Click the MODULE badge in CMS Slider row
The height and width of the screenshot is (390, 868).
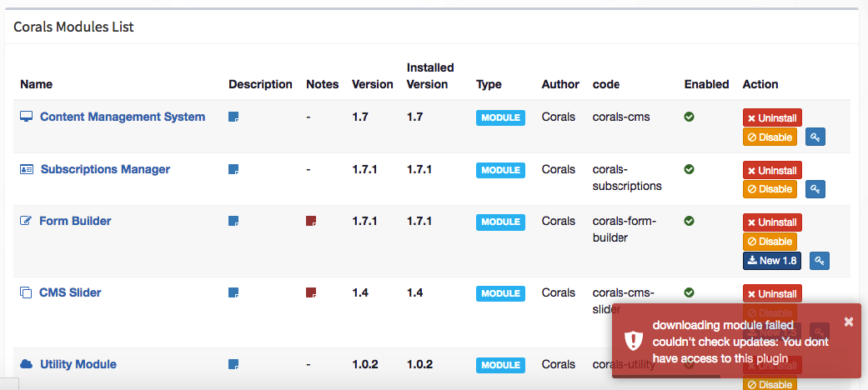[x=500, y=293]
